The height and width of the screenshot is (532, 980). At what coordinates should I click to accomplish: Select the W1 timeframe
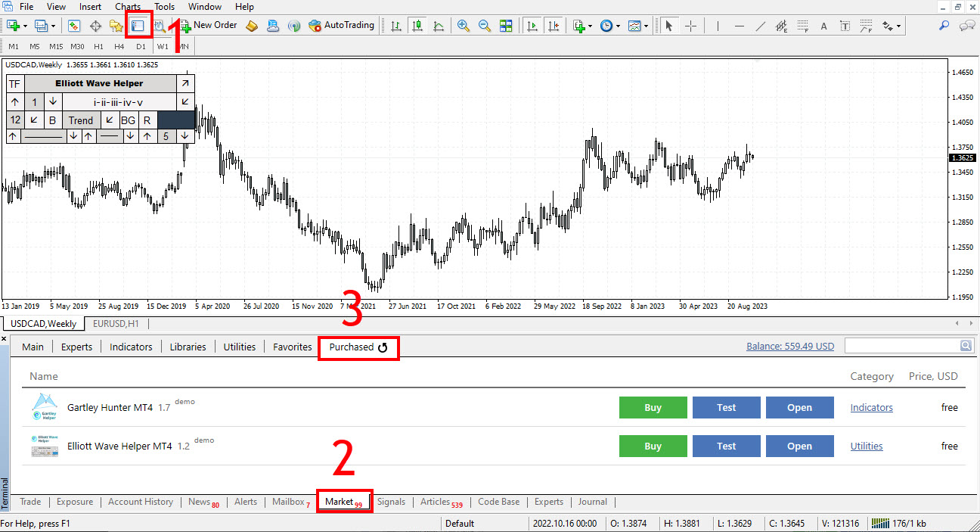point(163,46)
